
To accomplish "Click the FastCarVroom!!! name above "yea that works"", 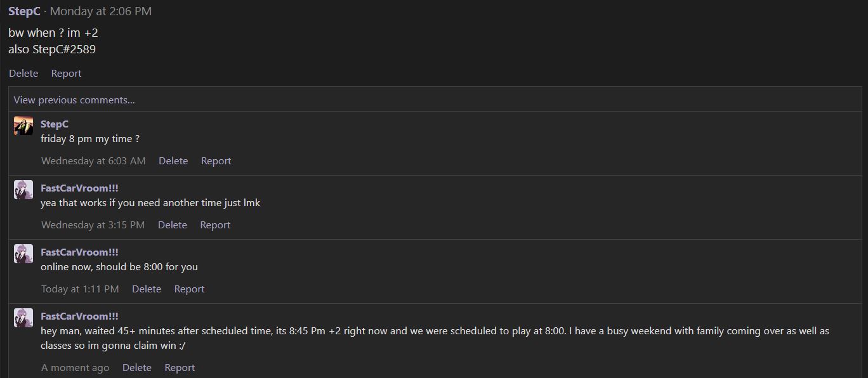I will pyautogui.click(x=79, y=188).
